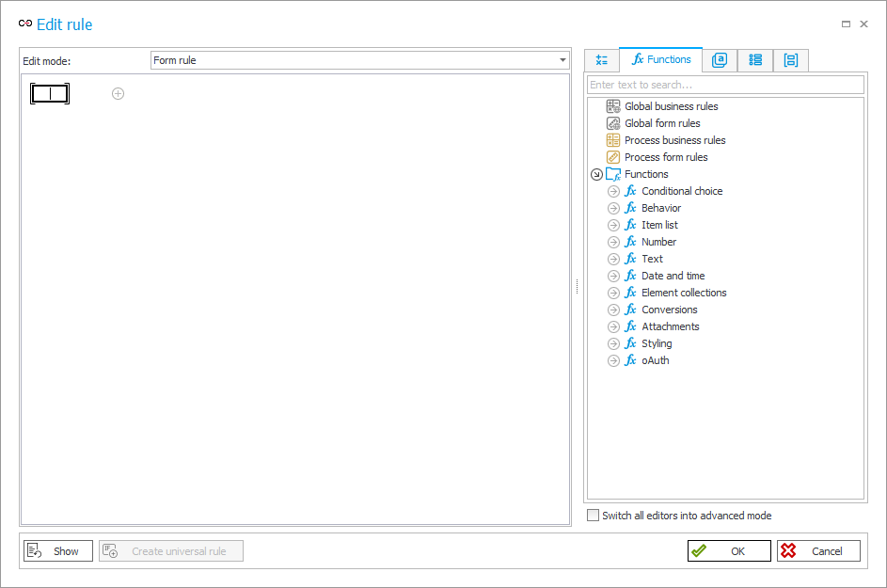The height and width of the screenshot is (588, 887).
Task: Maximize the Edit rule window
Action: click(x=847, y=24)
